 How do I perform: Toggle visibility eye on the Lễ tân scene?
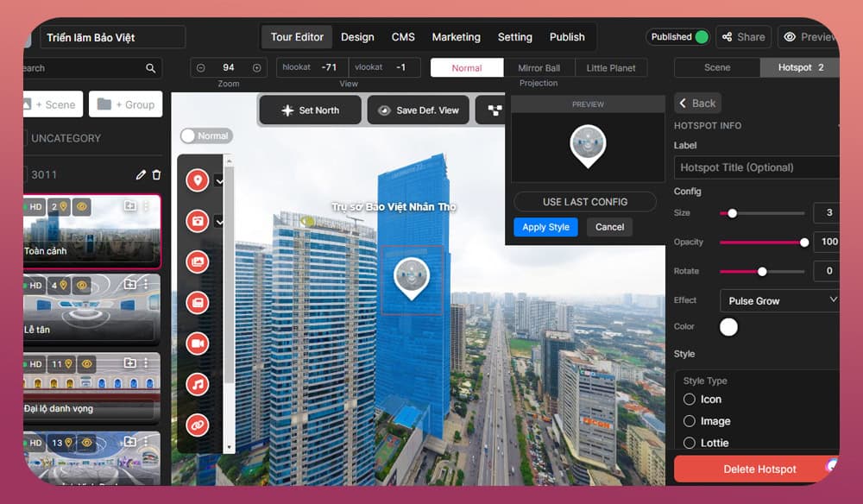click(x=82, y=286)
